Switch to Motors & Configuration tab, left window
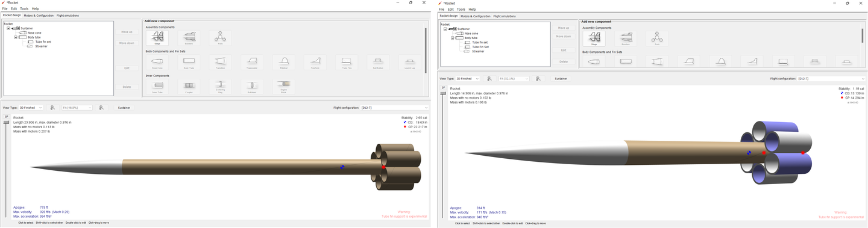The width and height of the screenshot is (868, 228). (39, 16)
